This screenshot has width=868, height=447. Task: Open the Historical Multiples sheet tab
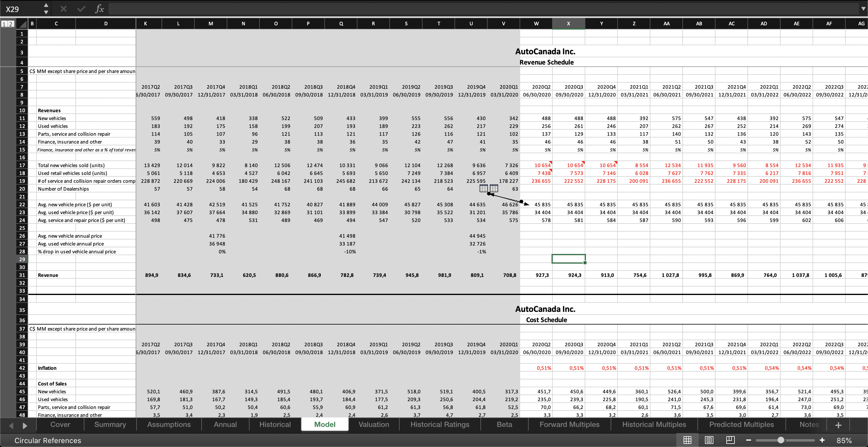(654, 424)
